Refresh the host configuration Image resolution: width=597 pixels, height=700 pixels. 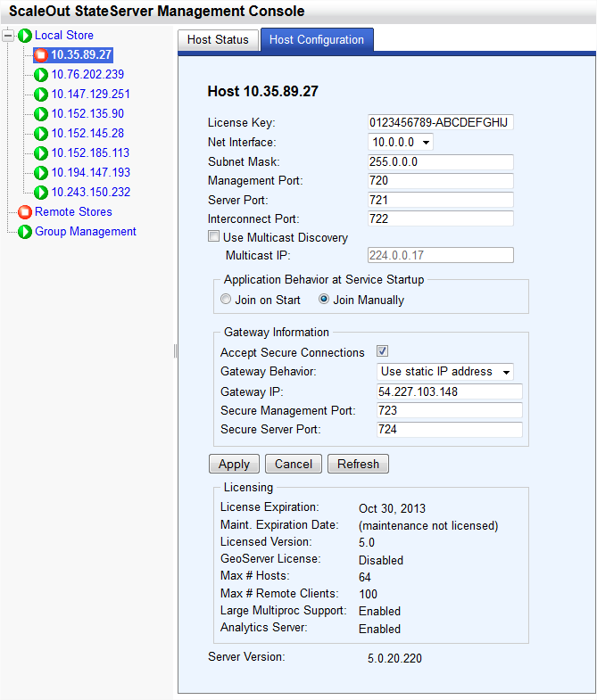coord(358,464)
